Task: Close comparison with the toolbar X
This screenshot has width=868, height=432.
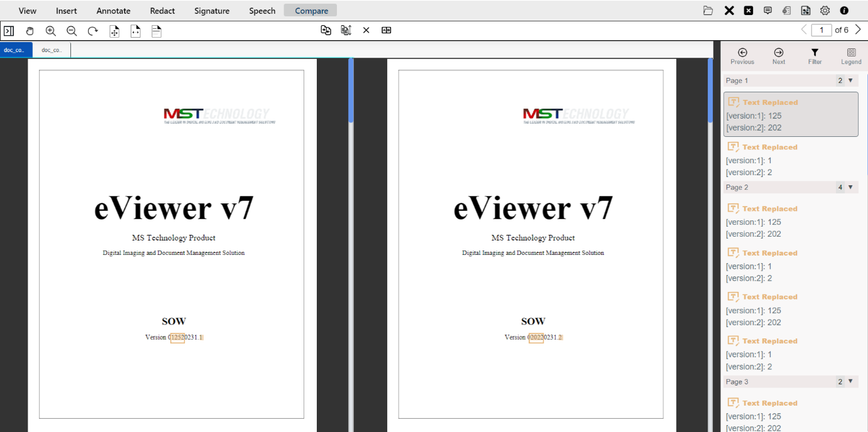Action: [366, 30]
